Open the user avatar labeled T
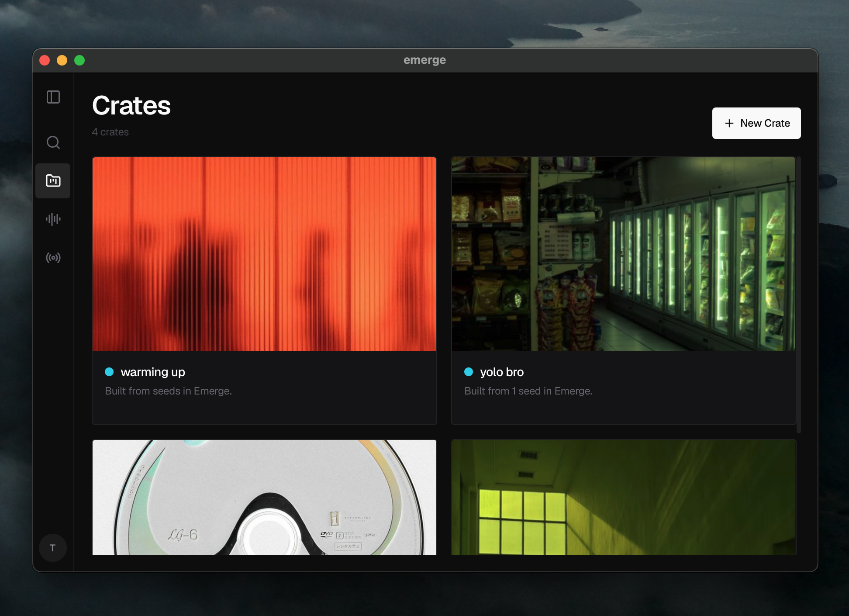Screen dimensions: 849x616 [53, 548]
